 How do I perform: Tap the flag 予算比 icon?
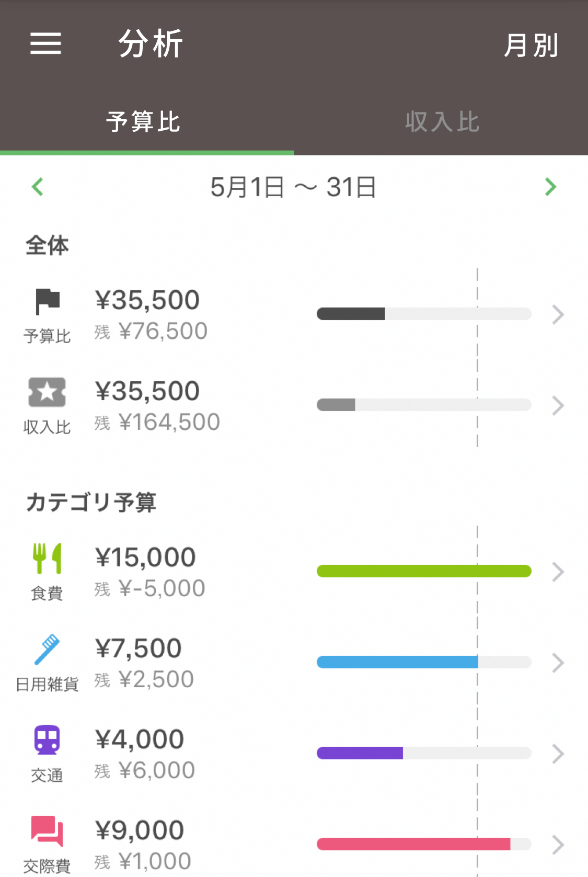47,302
